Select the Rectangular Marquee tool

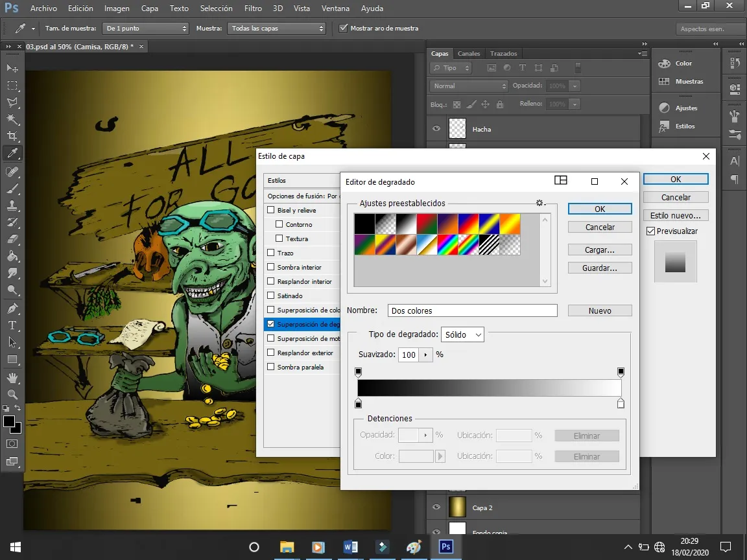pos(12,86)
